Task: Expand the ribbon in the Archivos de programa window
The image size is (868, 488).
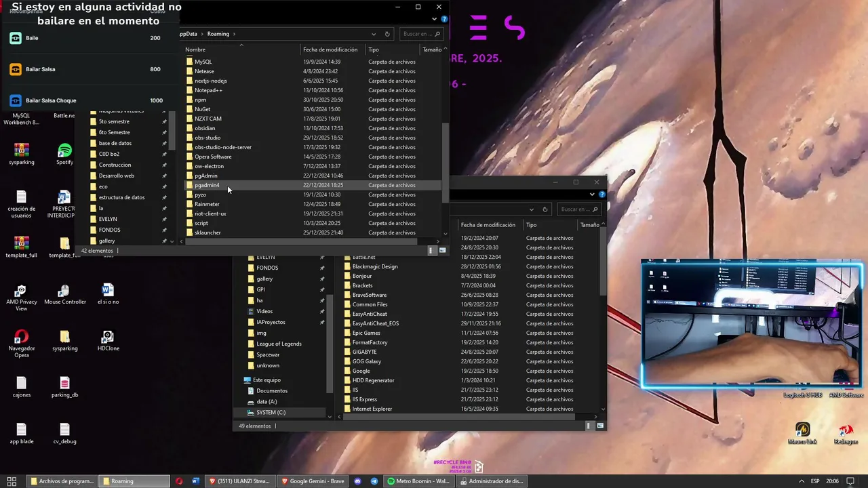Action: point(592,195)
